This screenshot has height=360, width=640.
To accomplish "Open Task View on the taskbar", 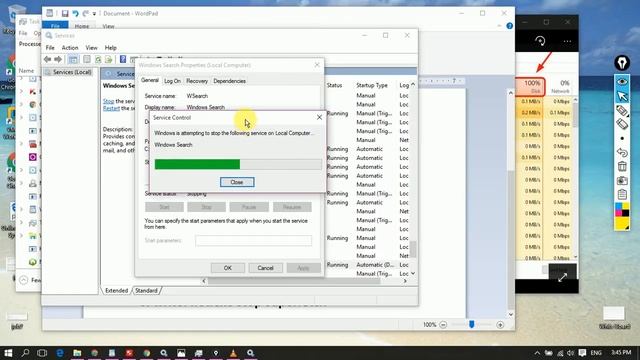I will click(42, 353).
